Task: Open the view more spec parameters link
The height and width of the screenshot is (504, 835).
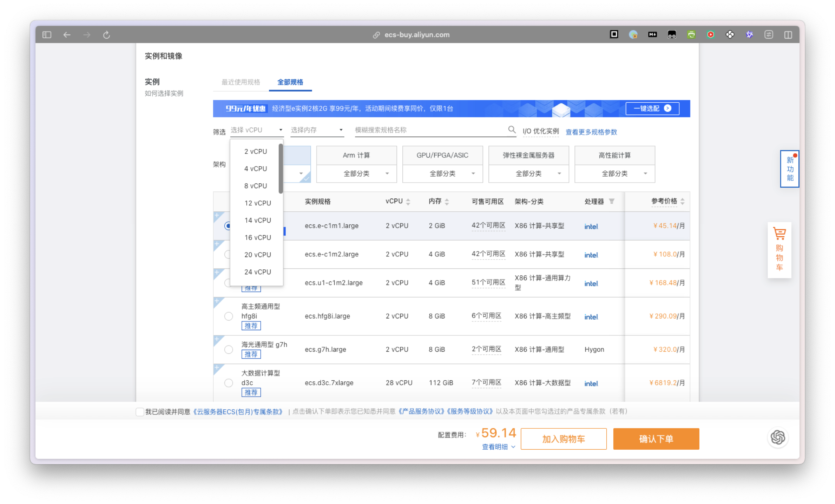Action: tap(591, 132)
